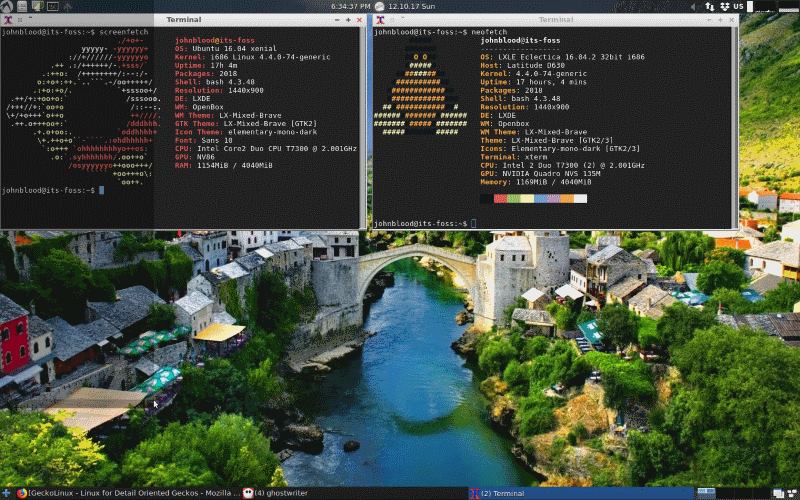Viewport: 800px width, 500px height.
Task: Open the network connection tray icon
Action: [x=710, y=6]
